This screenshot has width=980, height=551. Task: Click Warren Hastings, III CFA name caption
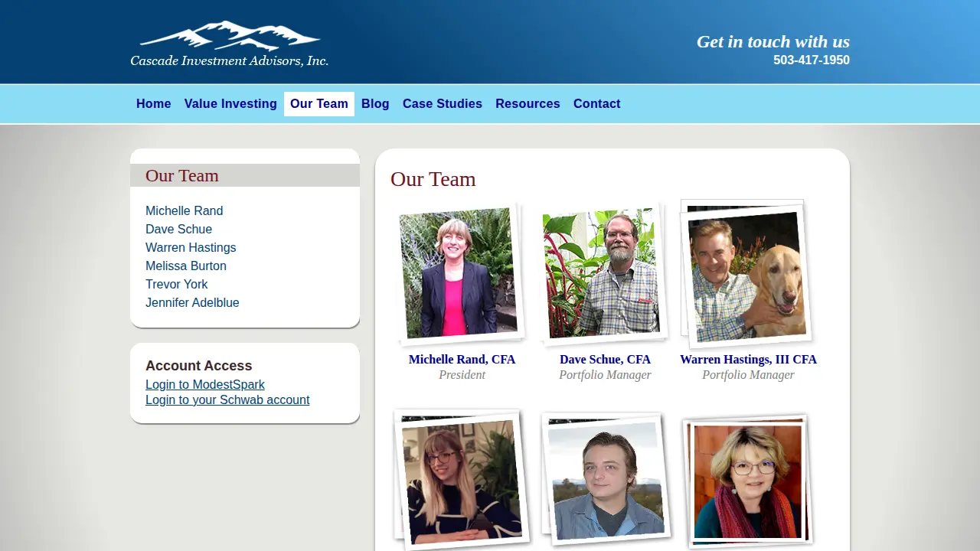pyautogui.click(x=748, y=360)
